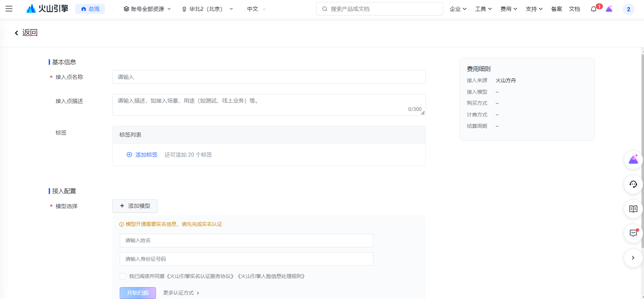This screenshot has height=299, width=644.
Task: Collapse the floating sidebar with the arrow
Action: (633, 258)
